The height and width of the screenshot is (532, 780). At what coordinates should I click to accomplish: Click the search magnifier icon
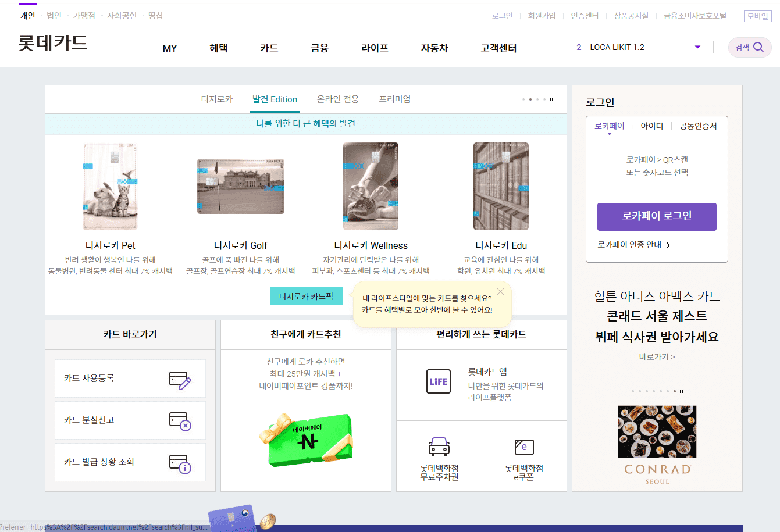pos(758,47)
